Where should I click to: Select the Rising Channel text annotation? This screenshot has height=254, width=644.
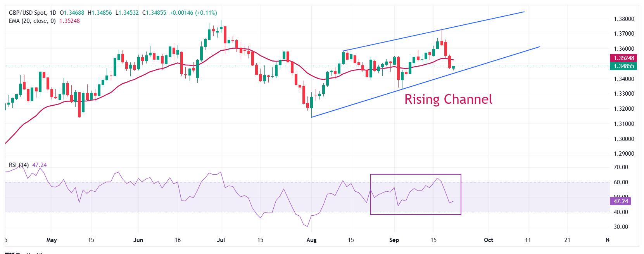448,99
